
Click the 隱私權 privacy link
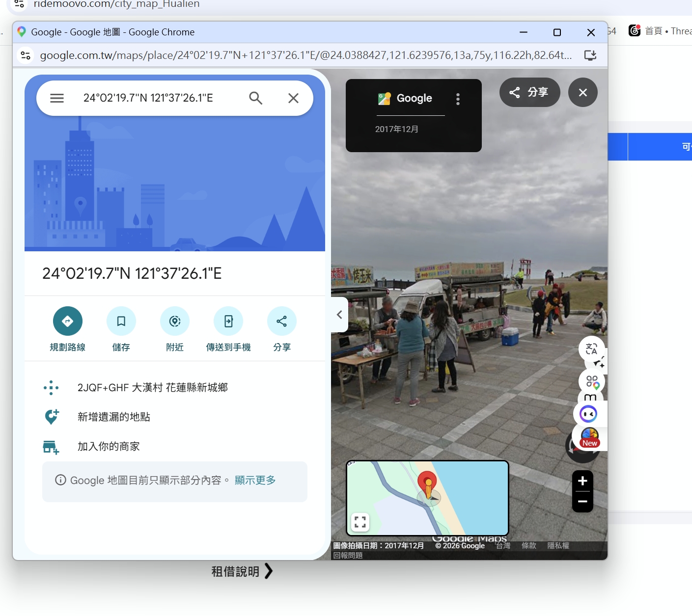558,545
